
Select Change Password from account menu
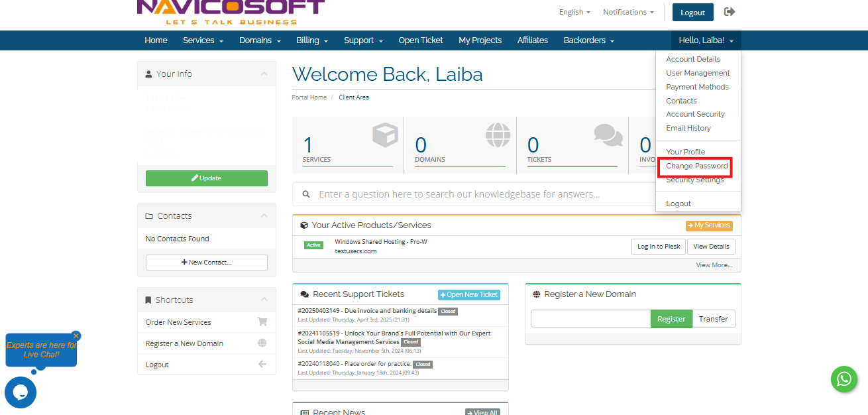pyautogui.click(x=696, y=166)
